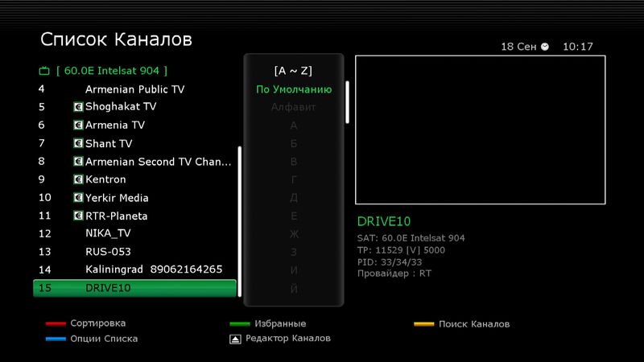Choose the Алфавит sort option
Image resolution: width=644 pixels, height=362 pixels.
tap(293, 107)
